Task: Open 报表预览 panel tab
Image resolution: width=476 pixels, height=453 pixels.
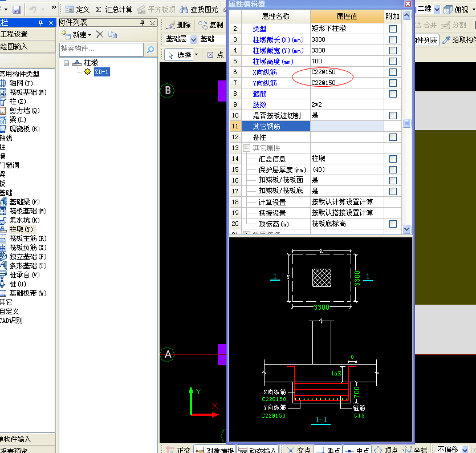Action: point(27,450)
